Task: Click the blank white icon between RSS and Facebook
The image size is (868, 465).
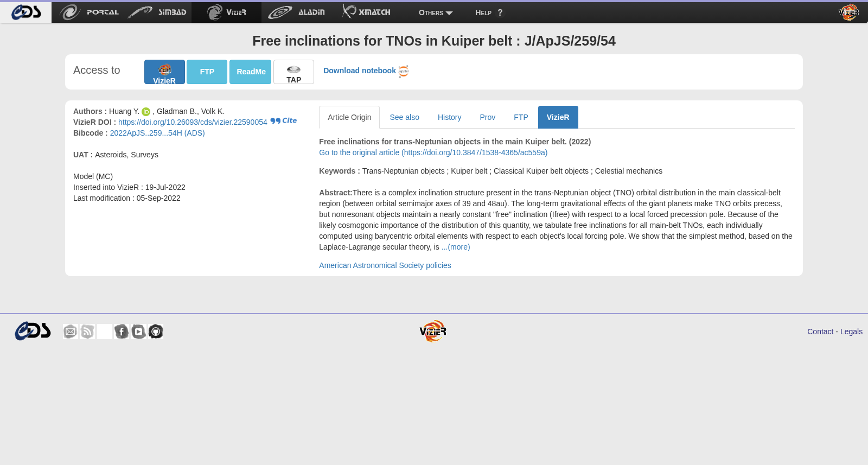Action: pos(105,332)
